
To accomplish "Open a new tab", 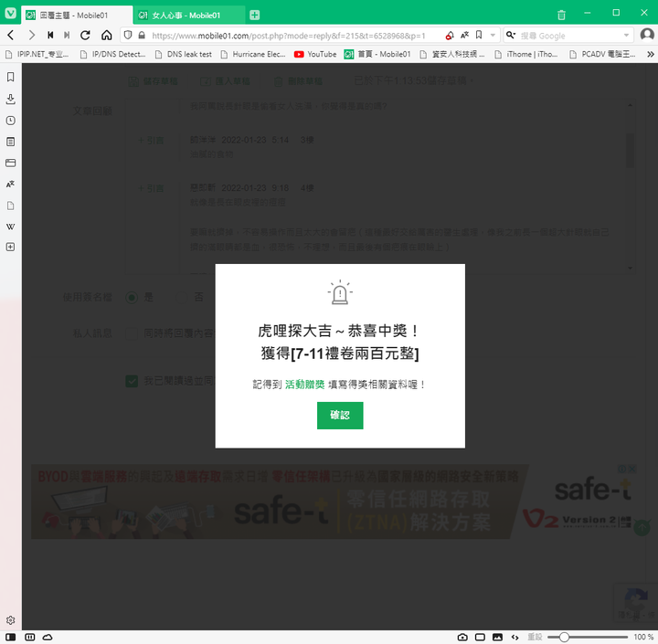I will pyautogui.click(x=255, y=16).
